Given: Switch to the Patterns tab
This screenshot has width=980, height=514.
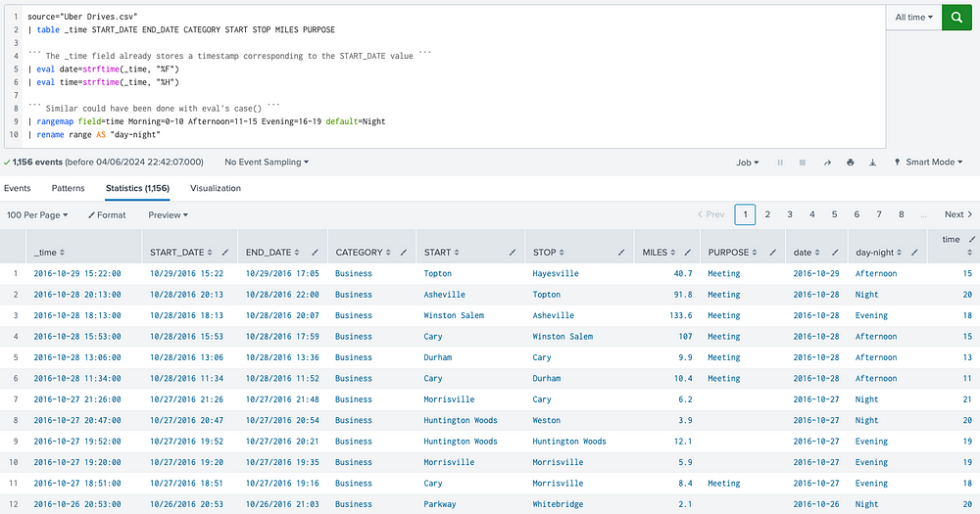Looking at the screenshot, I should click(69, 188).
